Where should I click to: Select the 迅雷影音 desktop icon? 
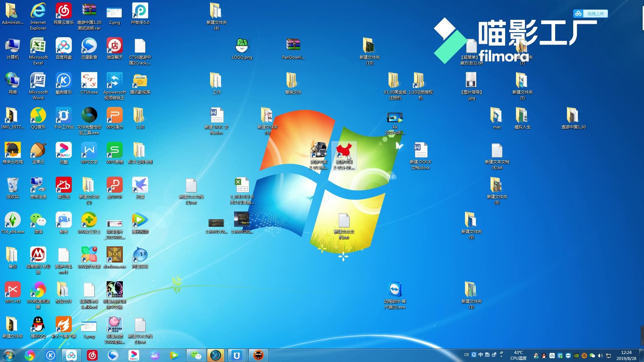click(89, 49)
